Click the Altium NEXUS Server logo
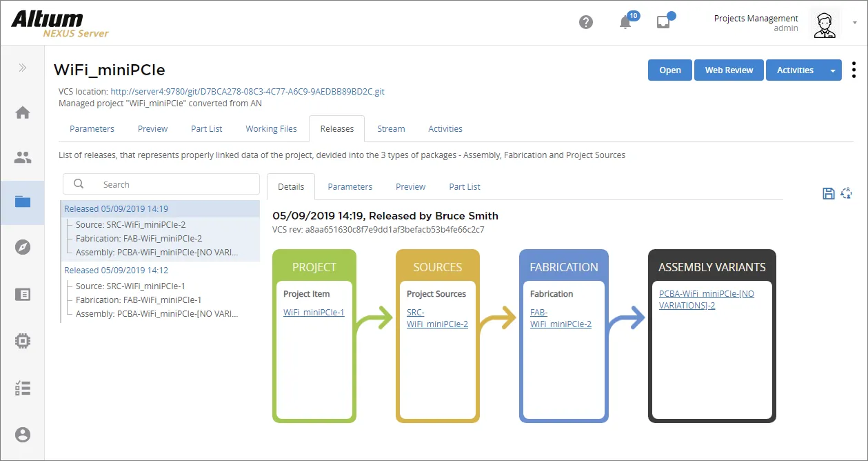Image resolution: width=868 pixels, height=461 pixels. [60, 23]
